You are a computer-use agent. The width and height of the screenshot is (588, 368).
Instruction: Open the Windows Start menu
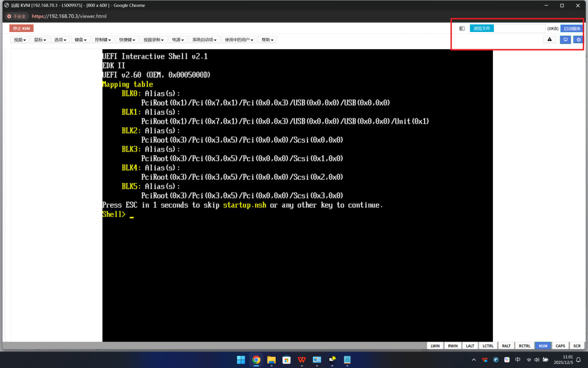241,360
